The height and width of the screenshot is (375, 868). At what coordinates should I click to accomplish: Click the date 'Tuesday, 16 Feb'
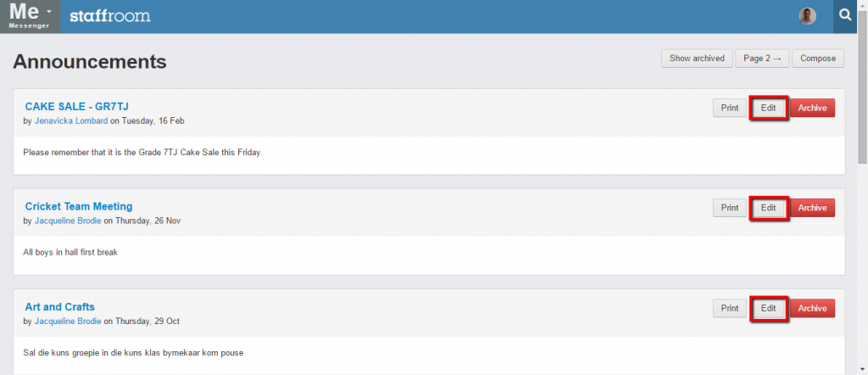click(x=153, y=120)
